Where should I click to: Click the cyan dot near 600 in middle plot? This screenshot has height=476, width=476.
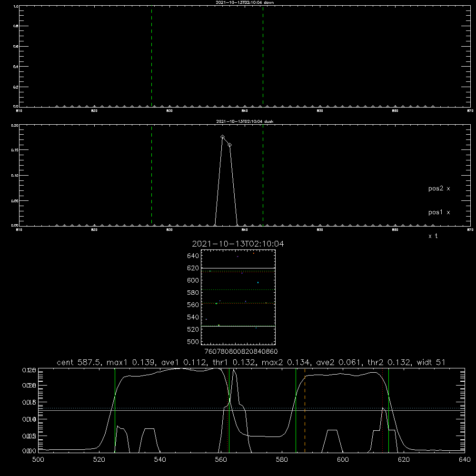tap(258, 283)
